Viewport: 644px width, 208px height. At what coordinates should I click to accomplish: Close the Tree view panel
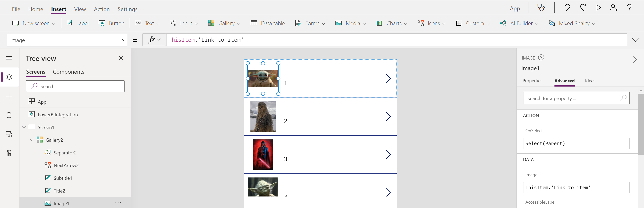pos(121,58)
